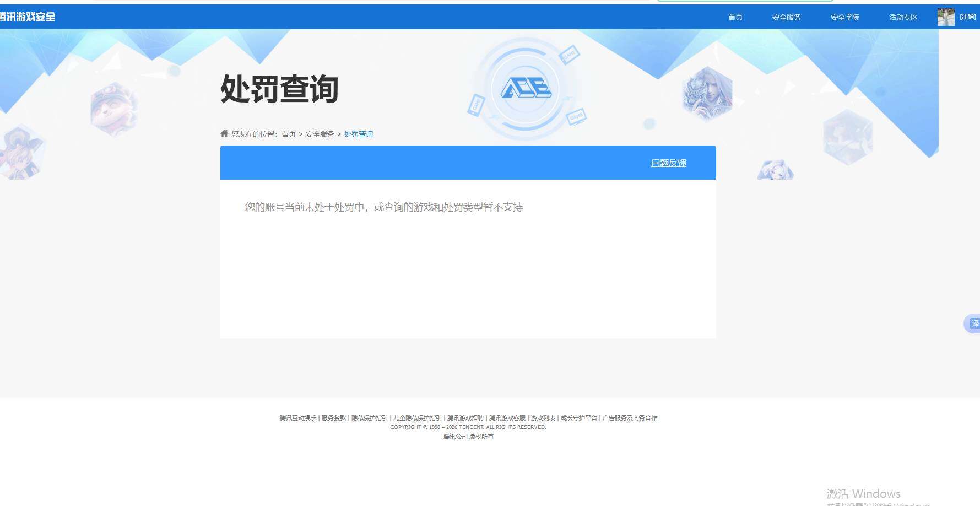The height and width of the screenshot is (506, 980).
Task: Click the 腾讯游戏安全 site logo
Action: point(29,17)
